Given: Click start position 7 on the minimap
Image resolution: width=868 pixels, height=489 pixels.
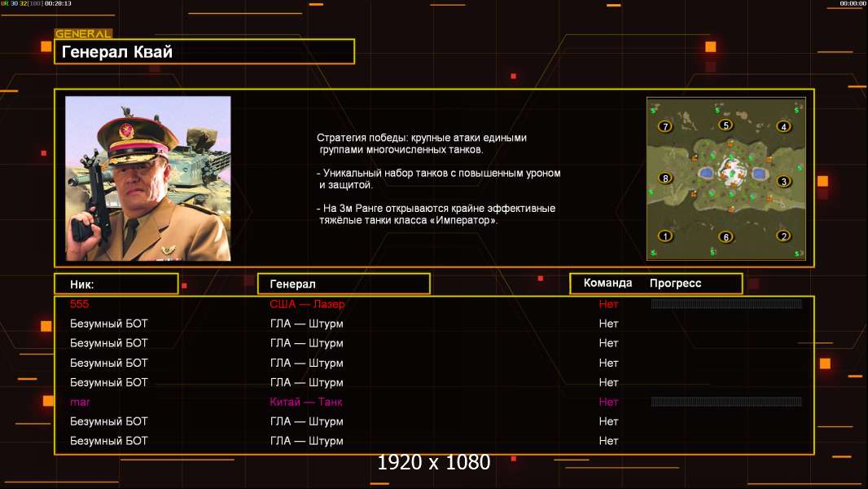Looking at the screenshot, I should 664,126.
